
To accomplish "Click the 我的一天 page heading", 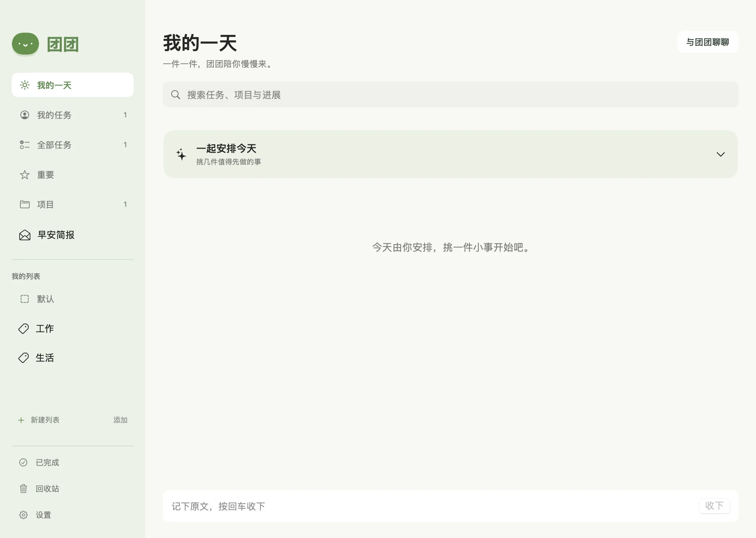I will point(200,43).
